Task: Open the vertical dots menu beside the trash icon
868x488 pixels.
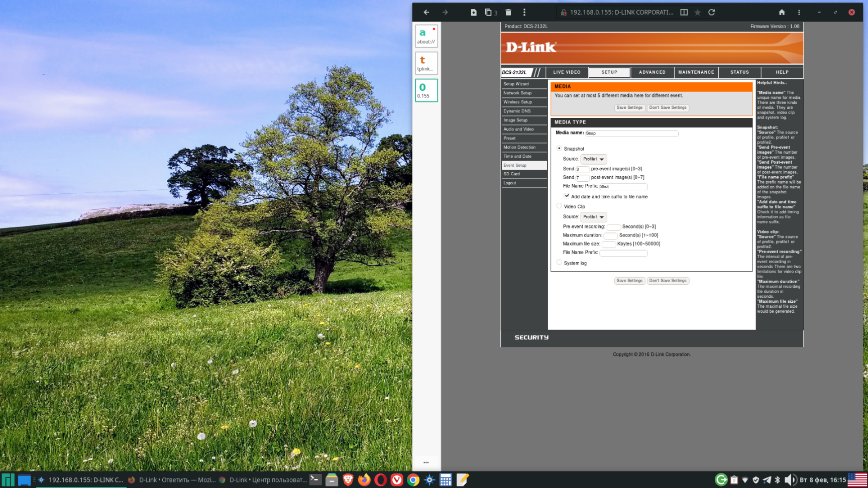Action: click(x=524, y=13)
